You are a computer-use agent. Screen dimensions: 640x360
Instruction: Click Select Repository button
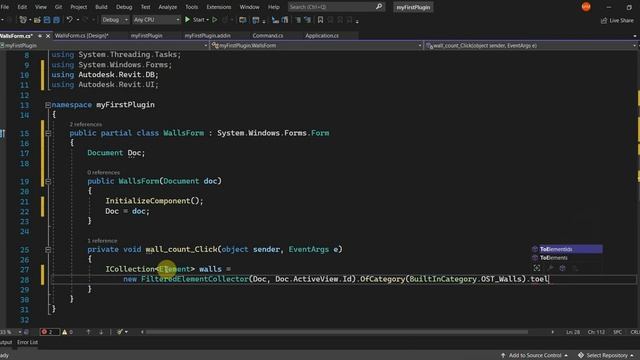[606, 355]
